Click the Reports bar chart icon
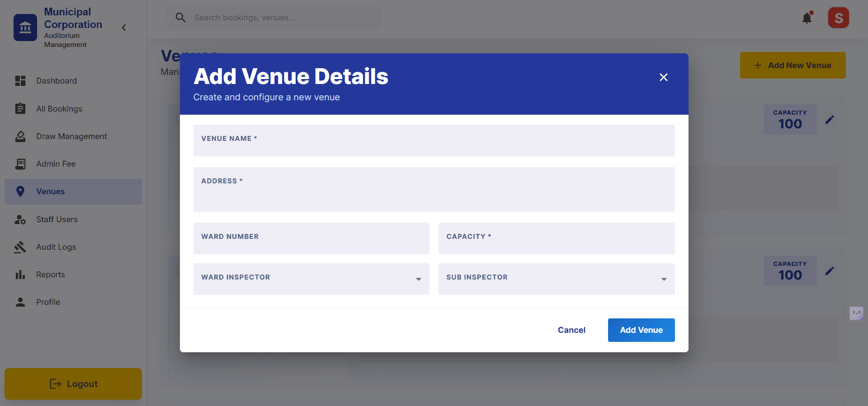 point(20,275)
